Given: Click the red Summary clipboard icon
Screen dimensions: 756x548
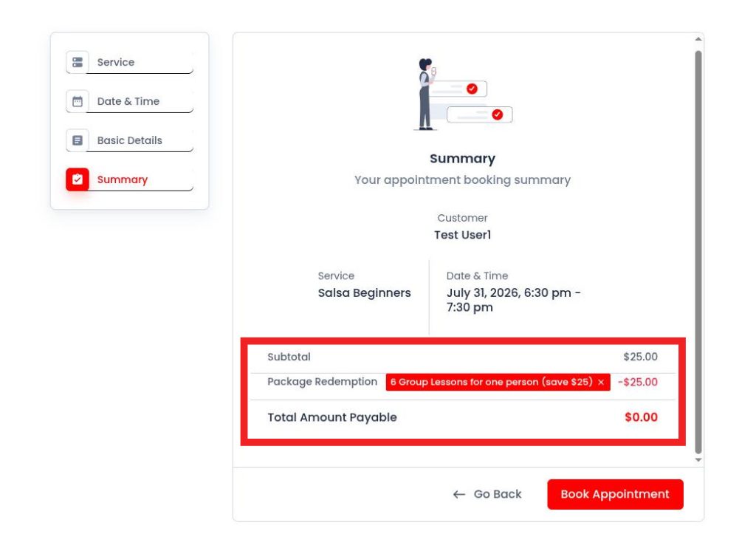Looking at the screenshot, I should coord(77,179).
